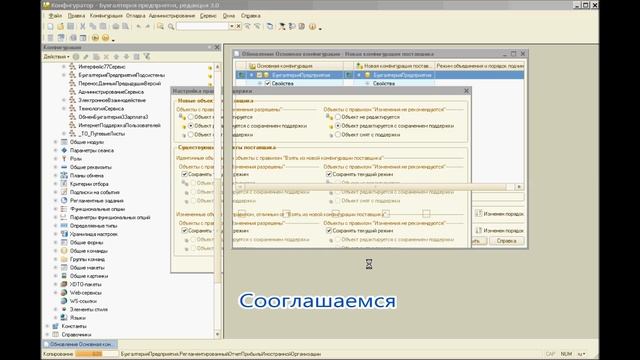Click the tree scrollbar down arrow

(x=218, y=334)
